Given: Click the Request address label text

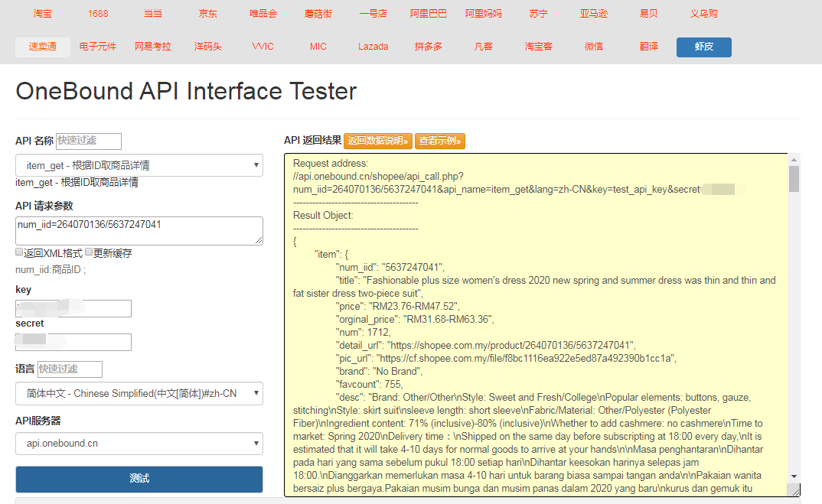Looking at the screenshot, I should (331, 163).
